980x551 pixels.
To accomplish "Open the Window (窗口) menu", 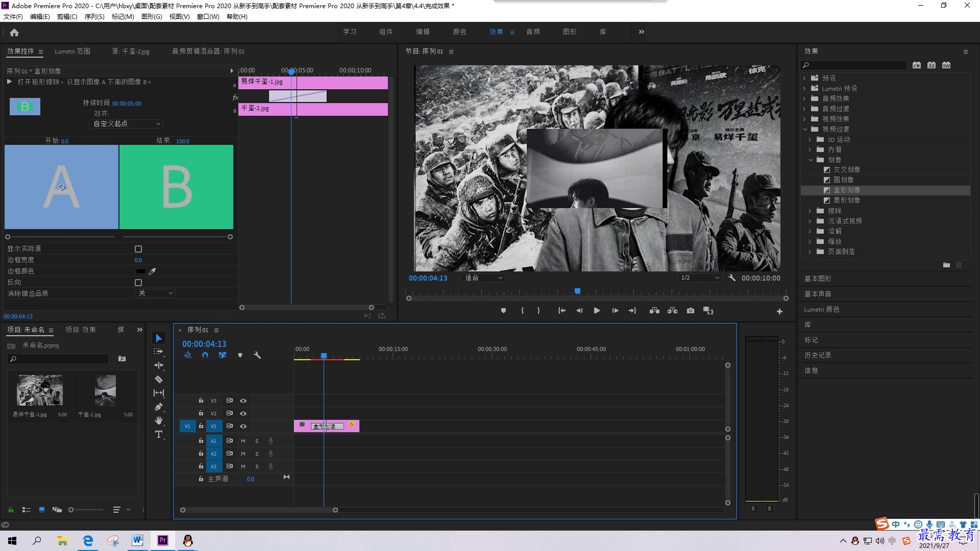I will (208, 17).
